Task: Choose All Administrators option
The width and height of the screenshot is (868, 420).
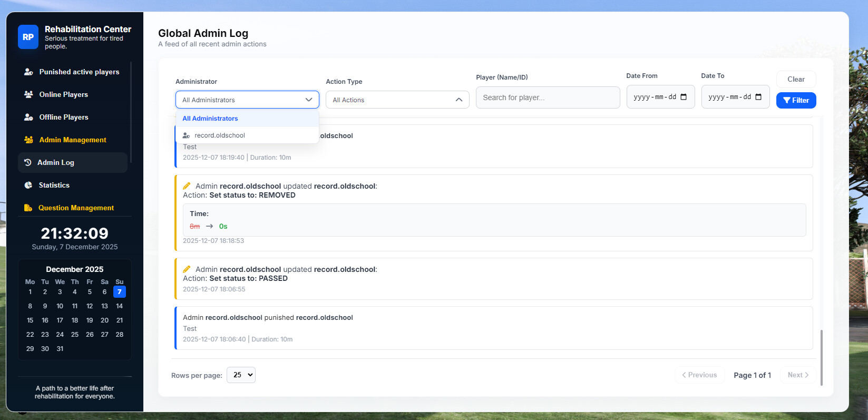Action: (210, 119)
